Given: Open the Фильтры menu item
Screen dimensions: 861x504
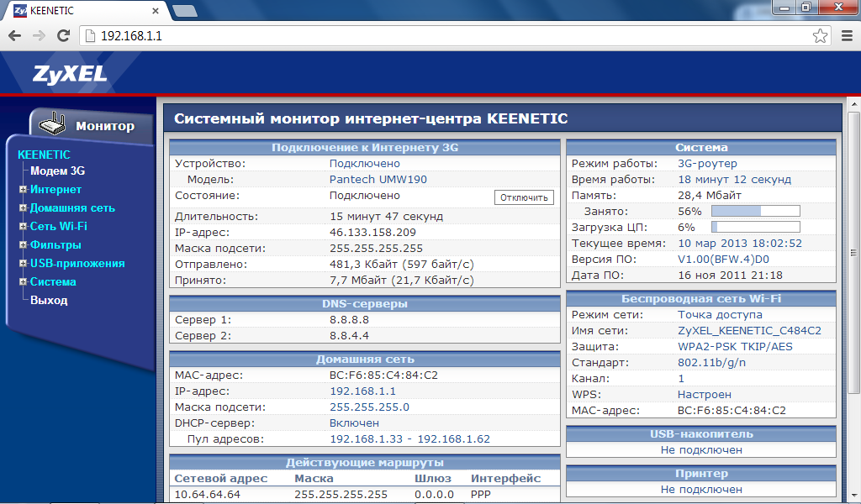Looking at the screenshot, I should pyautogui.click(x=55, y=245).
